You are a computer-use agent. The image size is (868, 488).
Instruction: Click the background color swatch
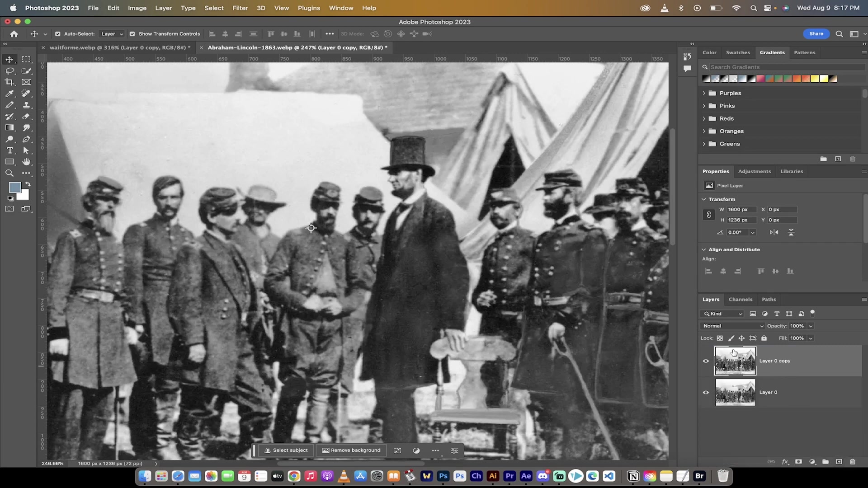(x=24, y=196)
